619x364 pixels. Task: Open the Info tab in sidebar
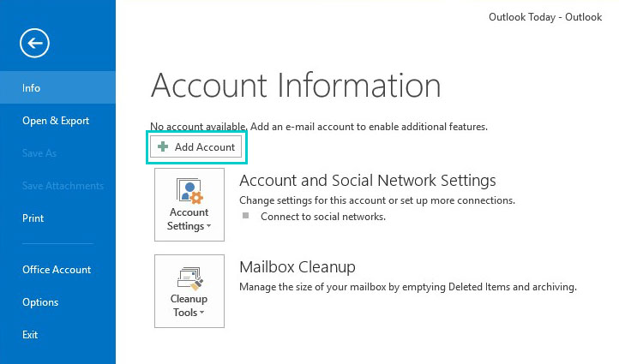click(x=57, y=87)
